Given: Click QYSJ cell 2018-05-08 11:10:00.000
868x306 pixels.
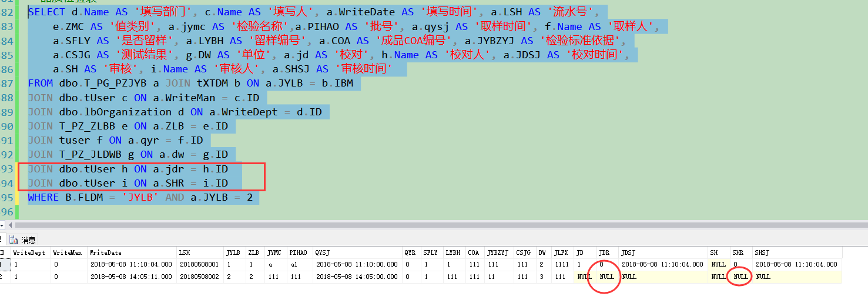Looking at the screenshot, I should (357, 264).
